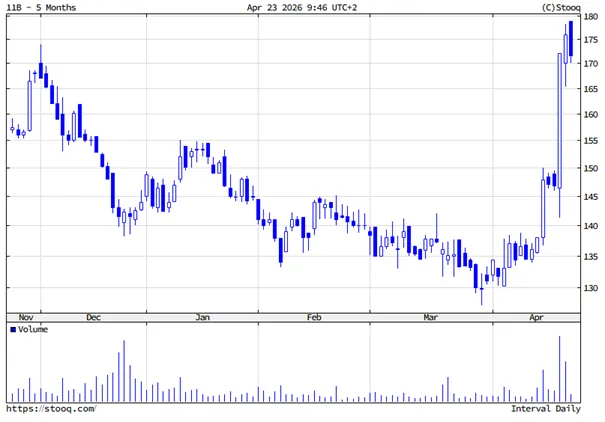Click the tallest April volume bar
Image resolution: width=605 pixels, height=422 pixels.
(559, 369)
